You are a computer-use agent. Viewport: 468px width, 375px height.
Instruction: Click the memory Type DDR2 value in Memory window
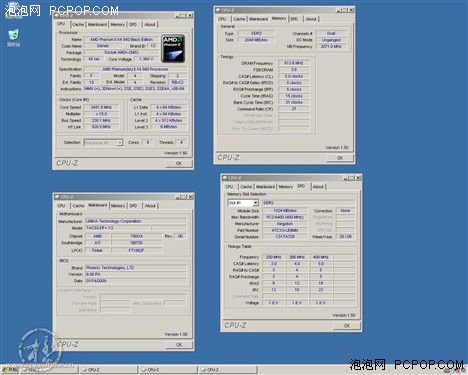[x=256, y=33]
